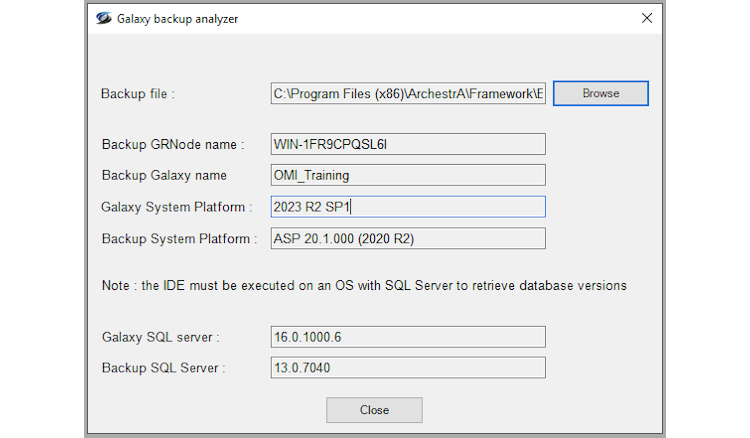Click the Backup SQL Server 13.0.7040 field
750x438 pixels.
click(x=408, y=368)
